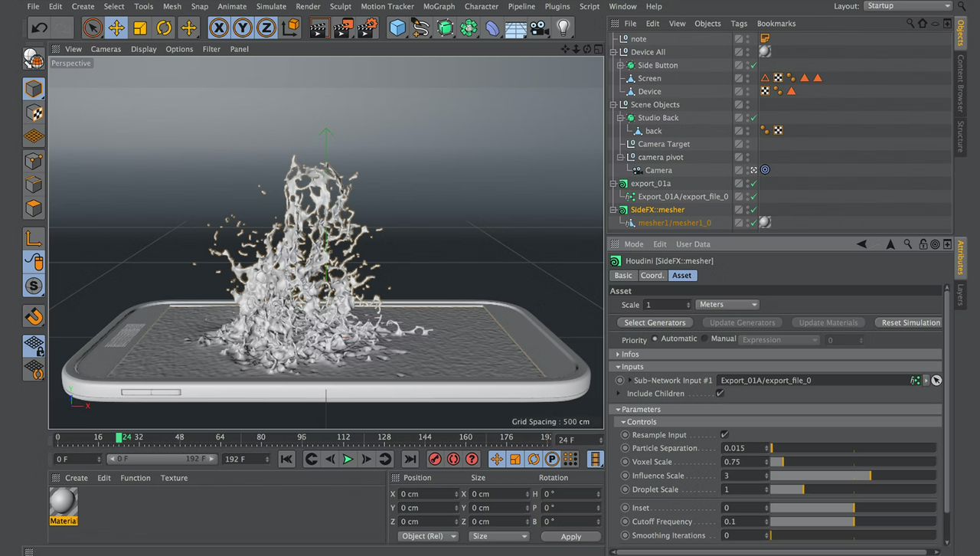The width and height of the screenshot is (980, 556).
Task: Open the Simulate menu
Action: (271, 6)
